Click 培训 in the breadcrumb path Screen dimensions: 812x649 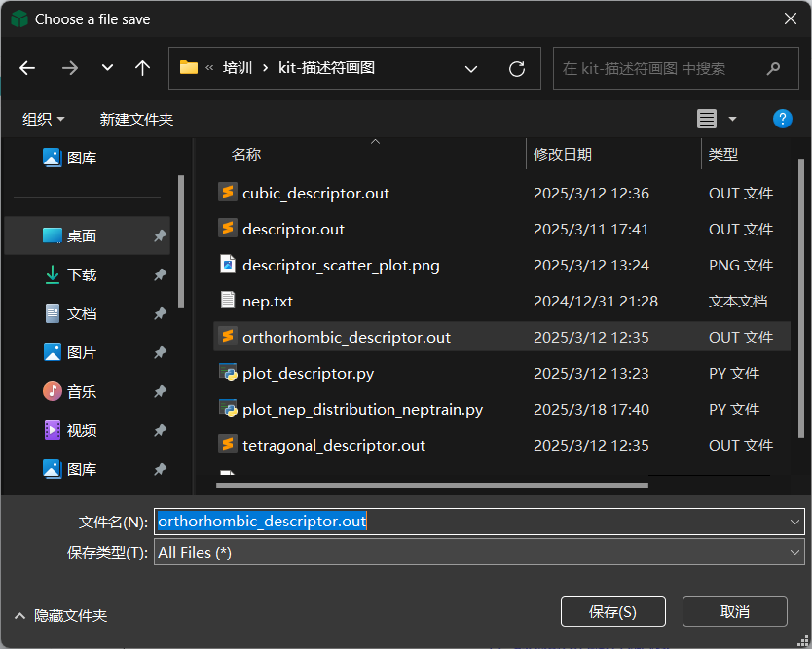coord(238,68)
